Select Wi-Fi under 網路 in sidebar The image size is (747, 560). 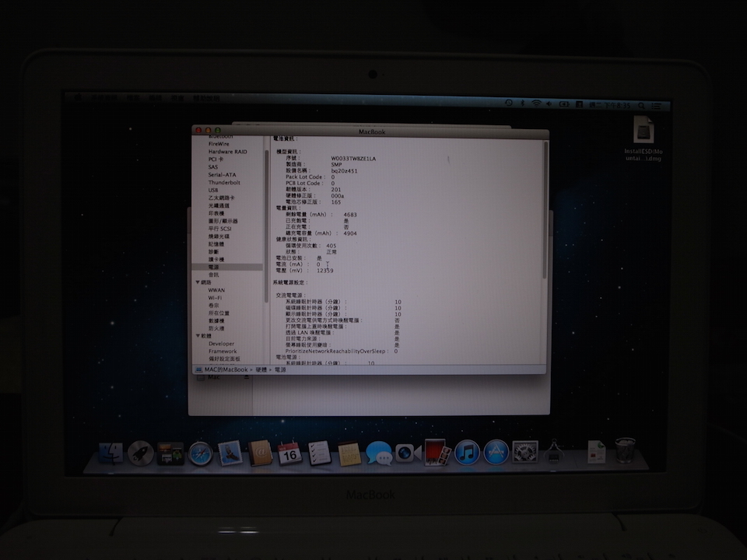[x=215, y=298]
